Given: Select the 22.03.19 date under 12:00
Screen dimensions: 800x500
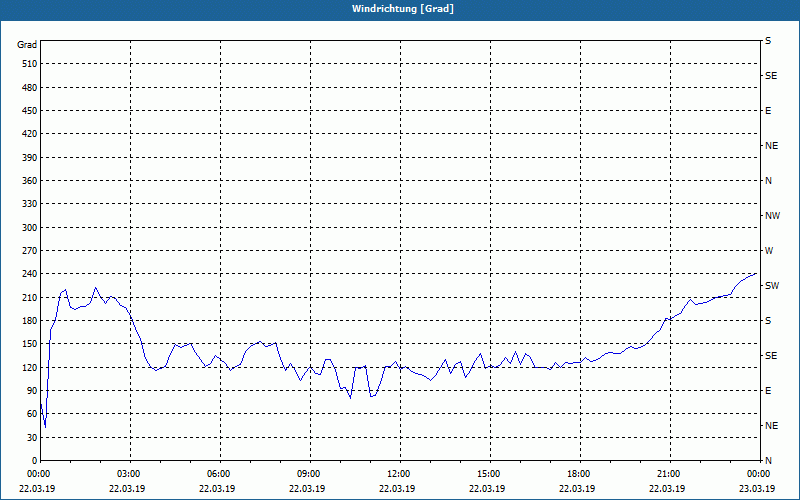Looking at the screenshot, I should click(x=397, y=489).
